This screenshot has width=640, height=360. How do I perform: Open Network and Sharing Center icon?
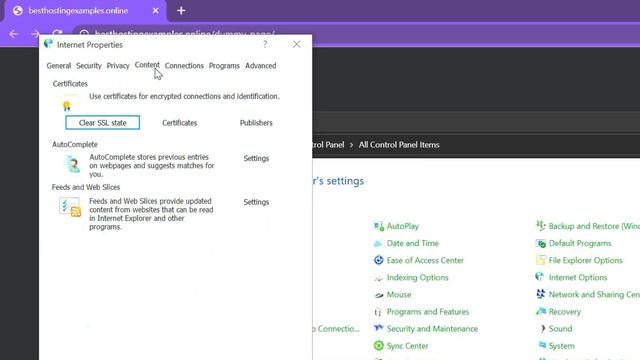pos(540,294)
